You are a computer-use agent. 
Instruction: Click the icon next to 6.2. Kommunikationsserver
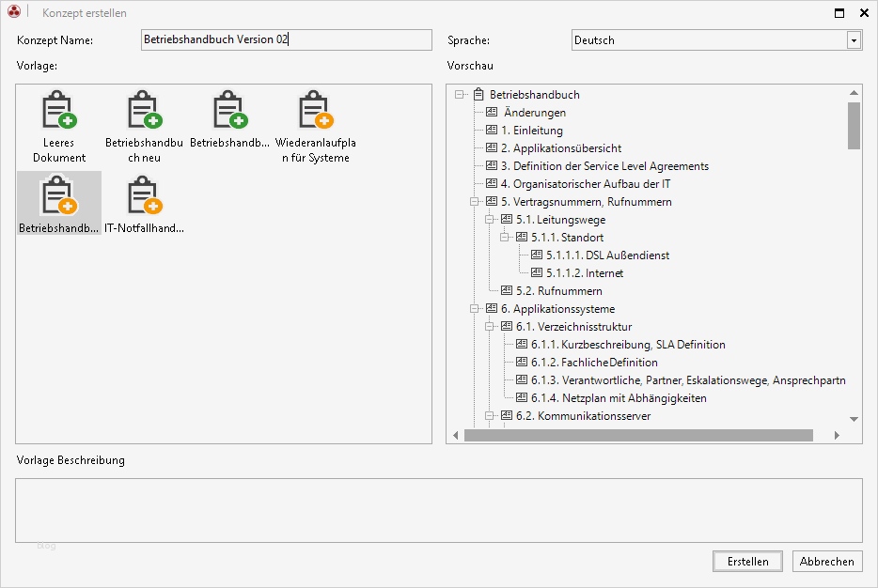(x=507, y=416)
